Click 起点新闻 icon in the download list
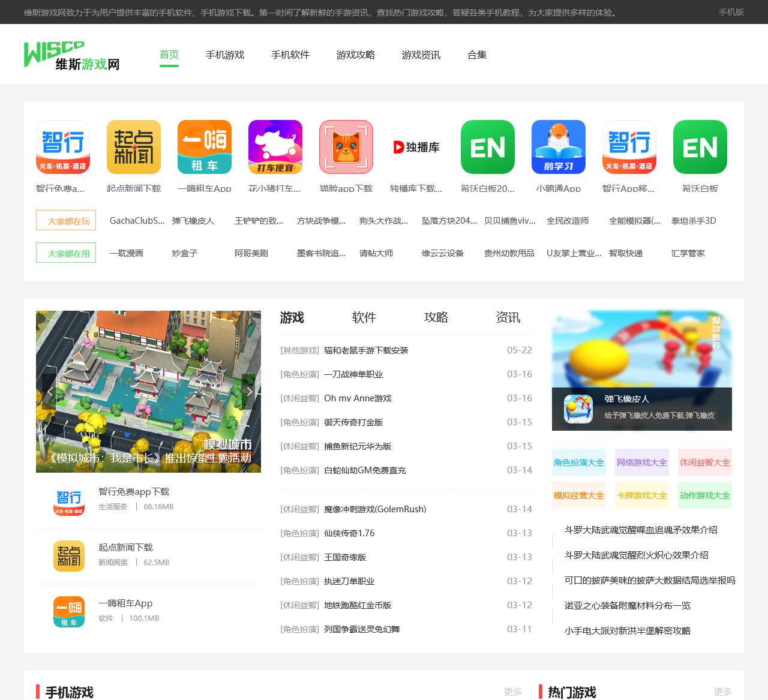Screen dimensions: 768x700 [x=69, y=556]
